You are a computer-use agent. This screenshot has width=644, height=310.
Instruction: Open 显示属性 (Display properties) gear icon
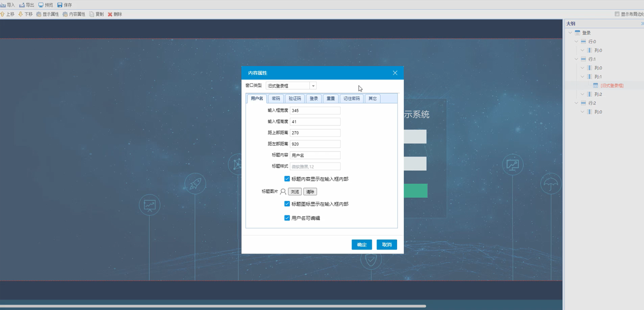pyautogui.click(x=39, y=14)
